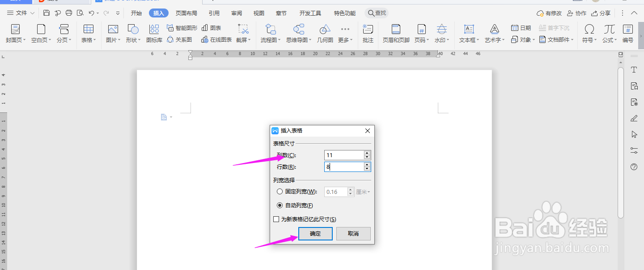Open the More (更多) insert options
This screenshot has width=644, height=270.
345,34
